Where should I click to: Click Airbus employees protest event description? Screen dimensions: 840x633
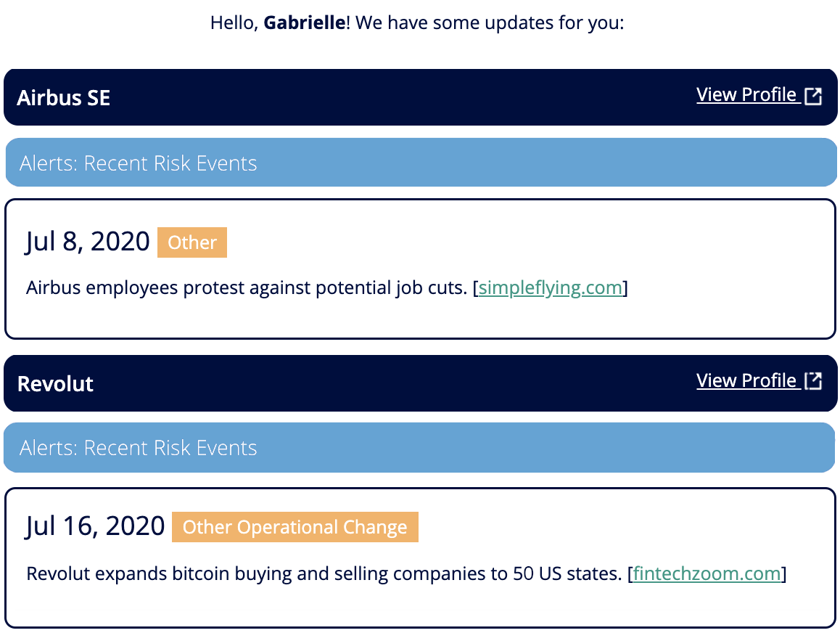247,287
